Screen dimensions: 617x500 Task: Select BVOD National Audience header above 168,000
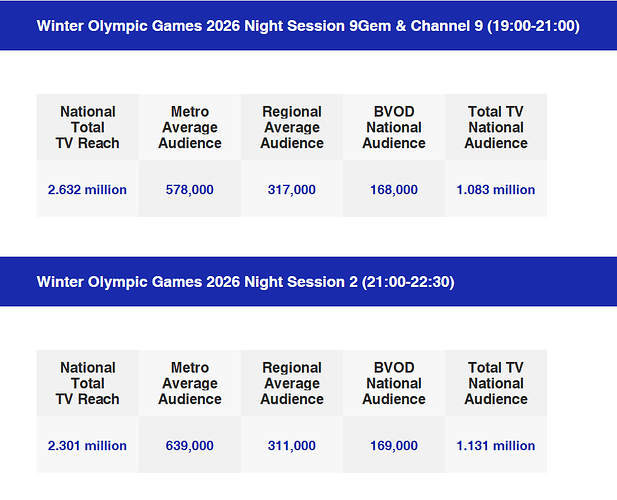coord(394,127)
